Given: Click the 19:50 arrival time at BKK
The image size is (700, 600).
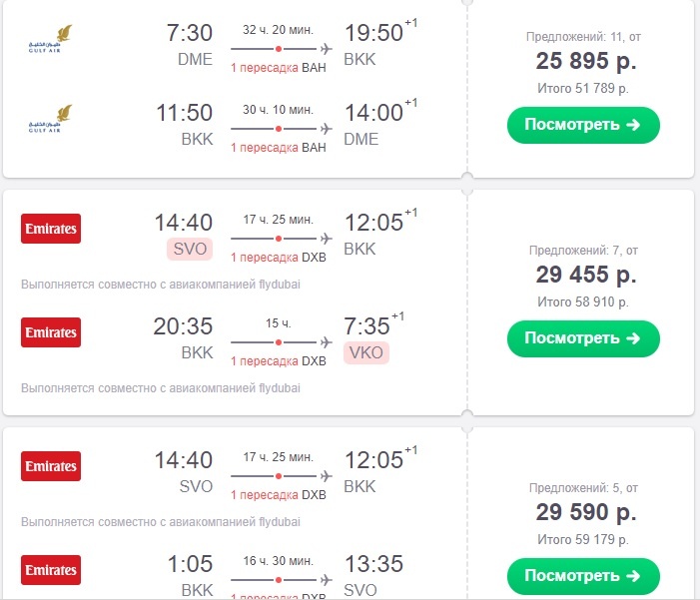Looking at the screenshot, I should pos(373,33).
